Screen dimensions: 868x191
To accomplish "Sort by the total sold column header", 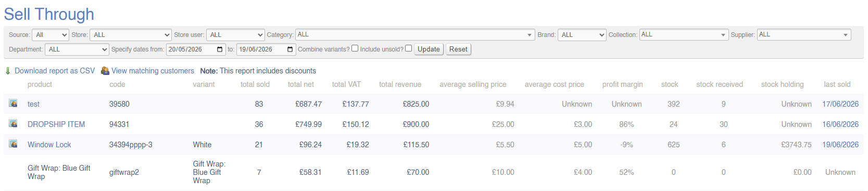I will [x=255, y=84].
